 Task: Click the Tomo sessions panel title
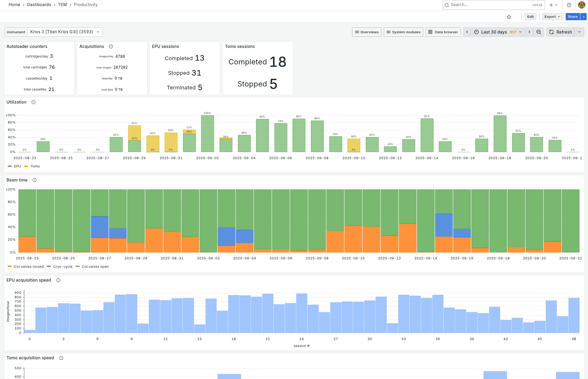click(240, 47)
